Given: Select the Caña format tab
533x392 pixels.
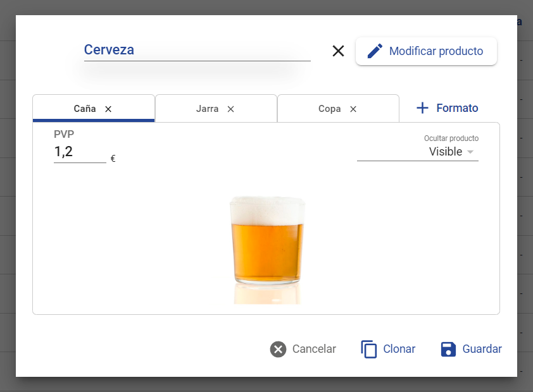Looking at the screenshot, I should click(x=94, y=109).
